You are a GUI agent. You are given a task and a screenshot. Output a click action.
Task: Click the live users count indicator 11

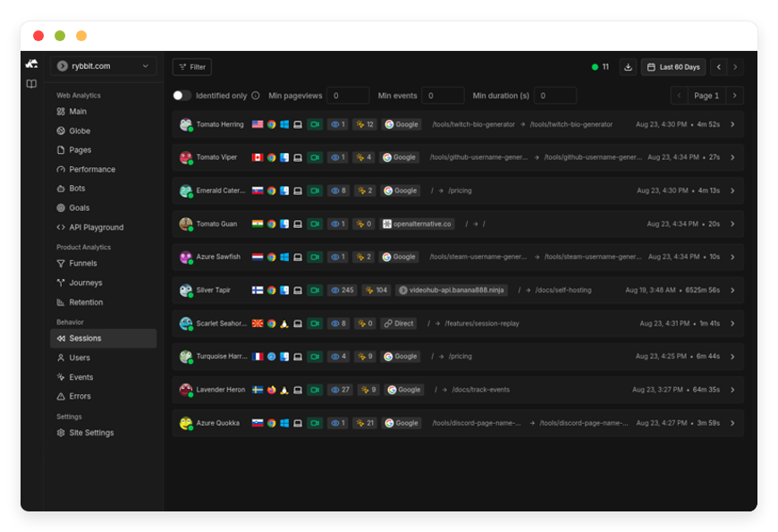point(600,67)
